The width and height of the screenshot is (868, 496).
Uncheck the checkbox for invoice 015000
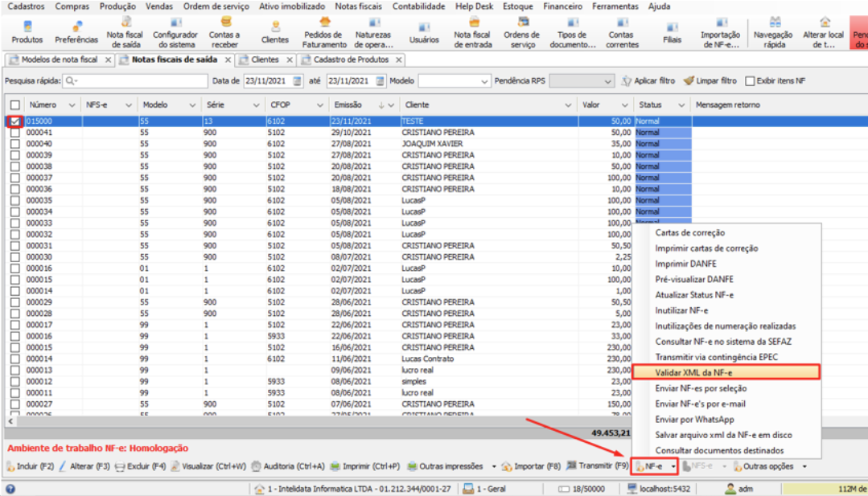click(15, 121)
